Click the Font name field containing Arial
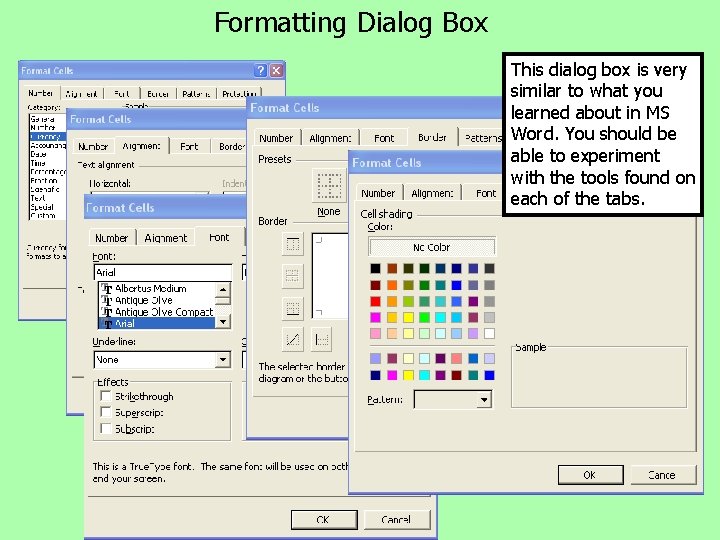The image size is (720, 540). click(163, 272)
